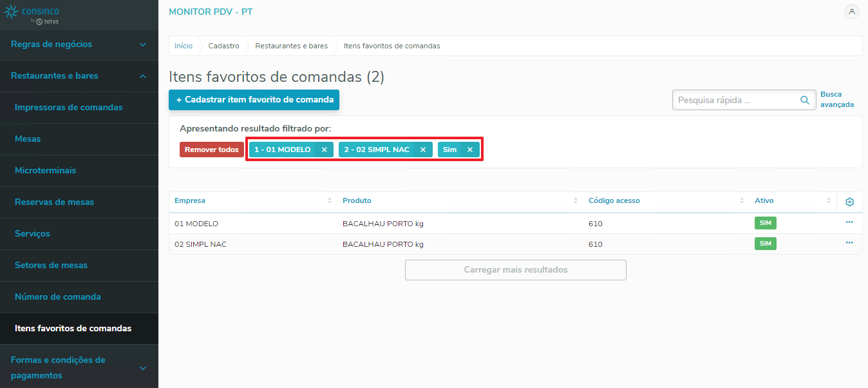Click the Consinco logo
The image size is (868, 388).
[32, 14]
